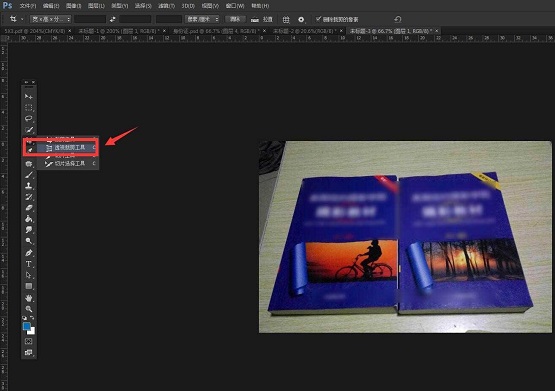Switch to the 5X3.pdf document tab

point(34,31)
